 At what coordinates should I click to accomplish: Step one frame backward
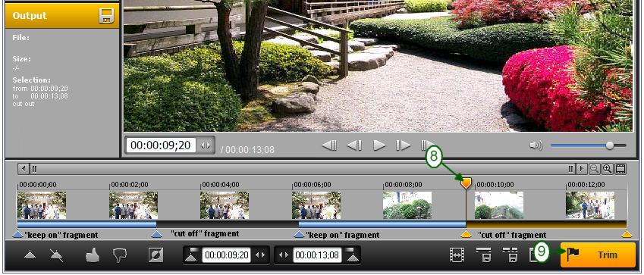(354, 145)
